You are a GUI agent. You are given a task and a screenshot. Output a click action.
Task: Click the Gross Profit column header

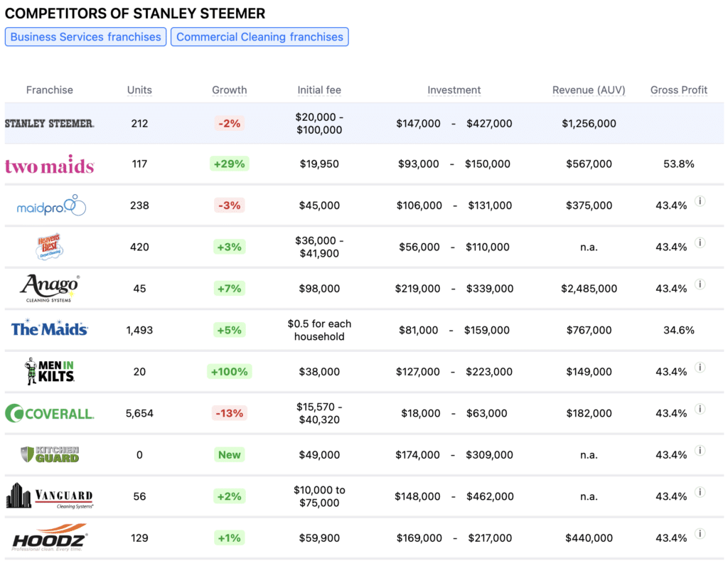[679, 90]
